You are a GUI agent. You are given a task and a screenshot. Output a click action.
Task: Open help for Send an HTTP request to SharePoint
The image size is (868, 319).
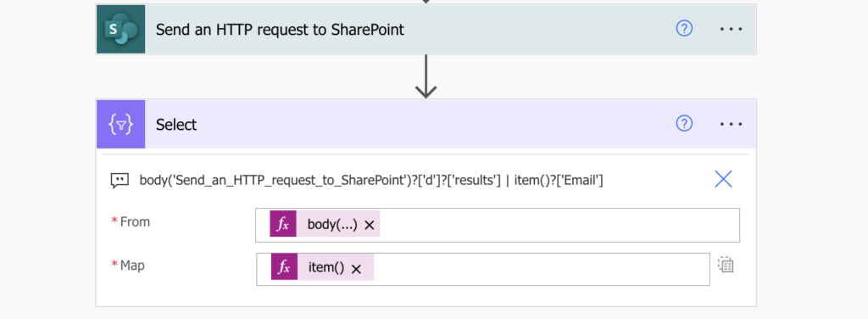click(x=684, y=29)
